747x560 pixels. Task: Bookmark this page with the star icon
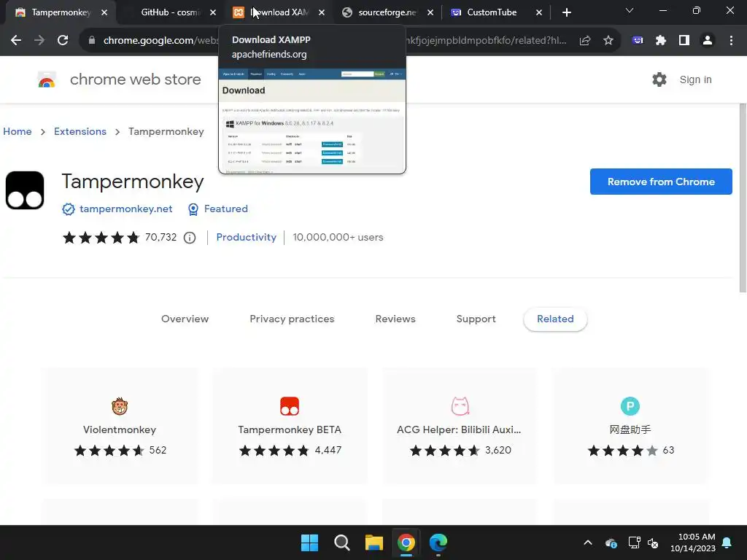click(x=608, y=41)
